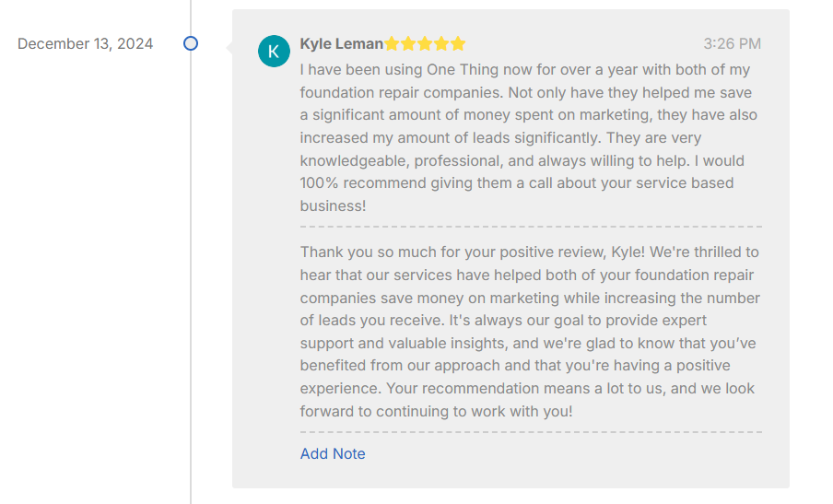Viewport: 833px width, 504px height.
Task: Click the dashed separator below the review
Action: pos(531,227)
